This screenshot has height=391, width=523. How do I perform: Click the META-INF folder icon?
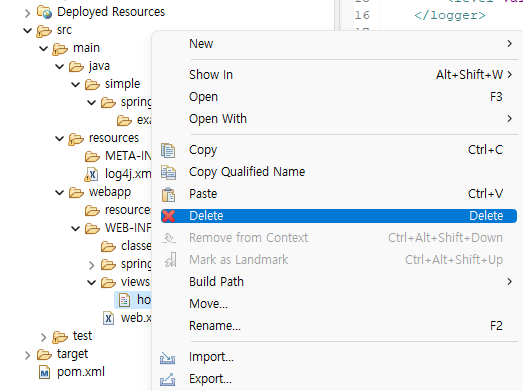pyautogui.click(x=92, y=156)
